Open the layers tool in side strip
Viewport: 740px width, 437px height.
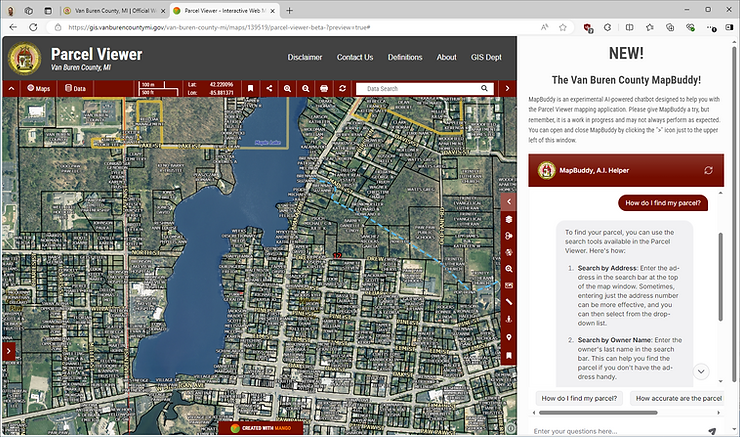tap(509, 219)
